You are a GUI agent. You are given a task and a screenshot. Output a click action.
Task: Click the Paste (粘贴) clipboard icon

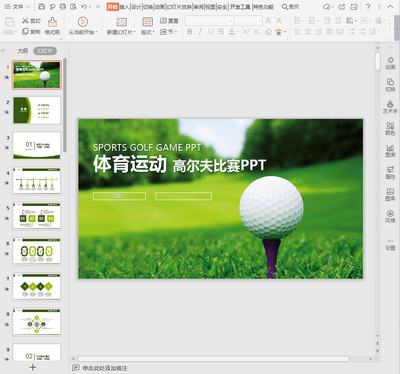click(10, 22)
